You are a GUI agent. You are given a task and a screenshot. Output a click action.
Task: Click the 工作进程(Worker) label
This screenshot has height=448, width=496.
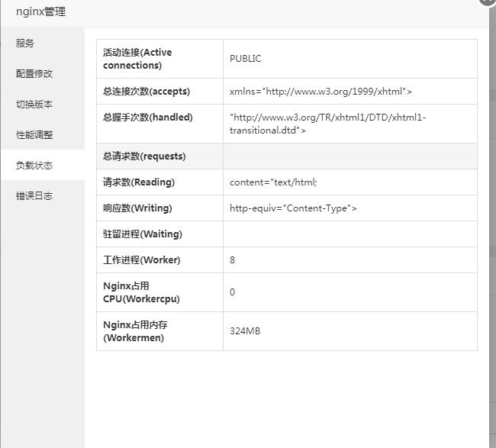point(142,260)
